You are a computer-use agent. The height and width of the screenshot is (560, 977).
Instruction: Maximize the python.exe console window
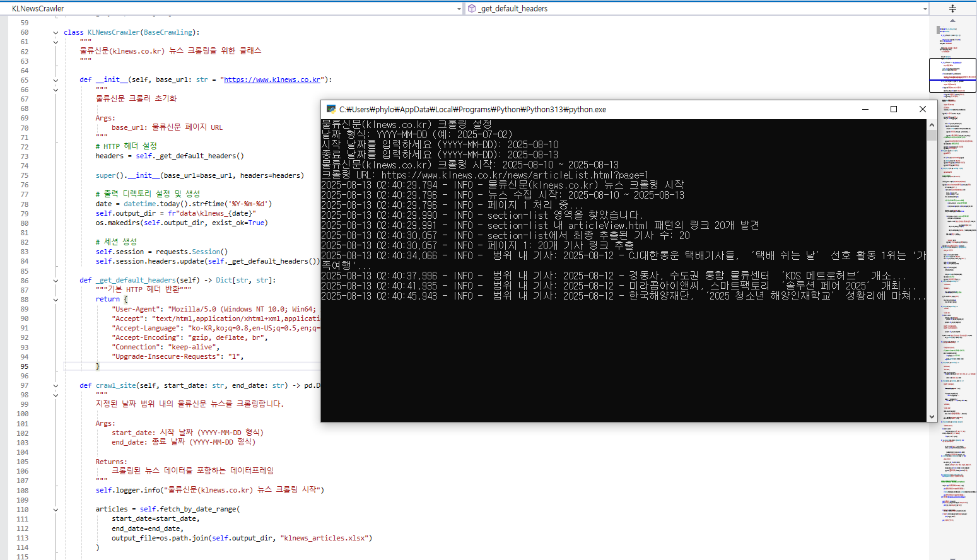(x=893, y=109)
